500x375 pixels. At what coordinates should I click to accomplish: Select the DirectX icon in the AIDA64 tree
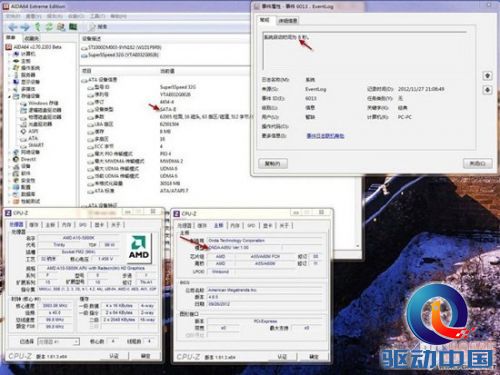(x=16, y=159)
